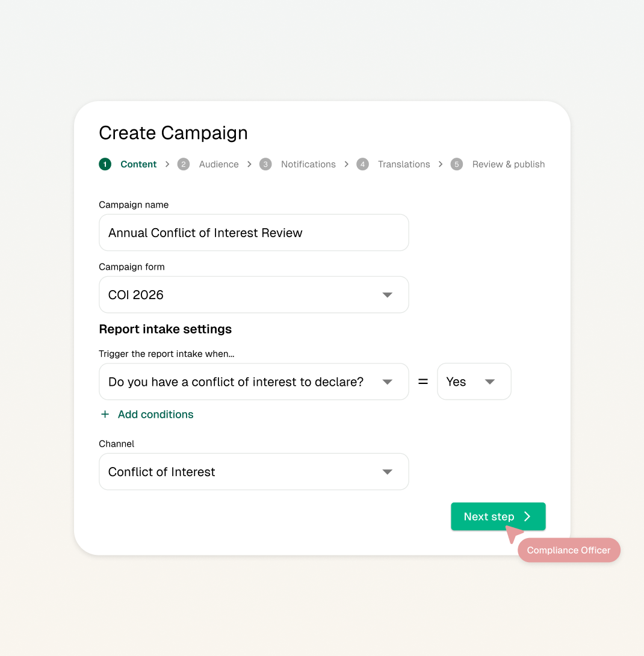Viewport: 644px width, 656px height.
Task: Click the Compliance Officer cursor label
Action: coord(568,550)
